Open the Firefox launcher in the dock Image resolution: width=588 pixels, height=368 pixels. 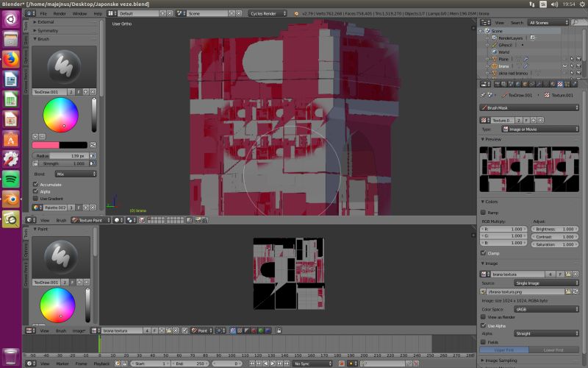(11, 60)
